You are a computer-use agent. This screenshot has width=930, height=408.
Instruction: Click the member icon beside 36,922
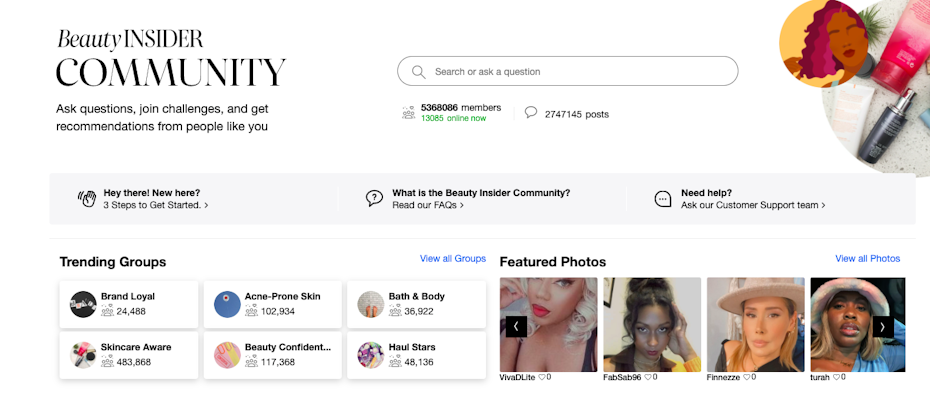[396, 311]
